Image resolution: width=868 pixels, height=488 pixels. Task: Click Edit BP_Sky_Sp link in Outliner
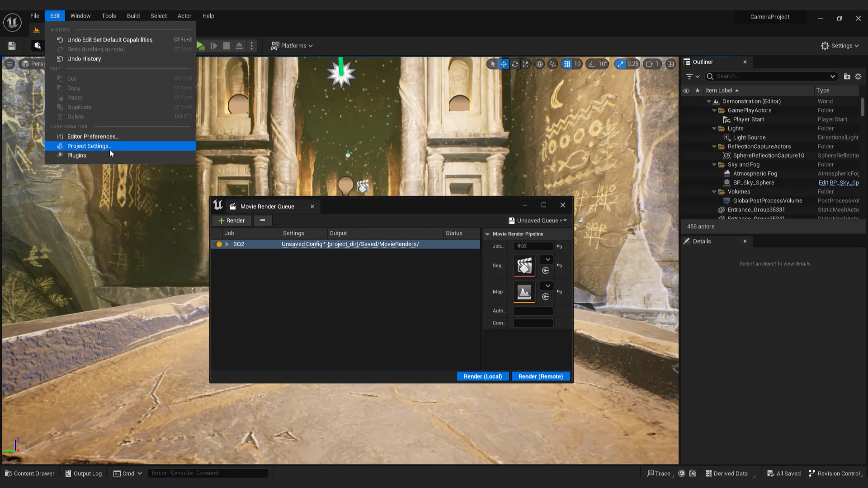(x=839, y=183)
